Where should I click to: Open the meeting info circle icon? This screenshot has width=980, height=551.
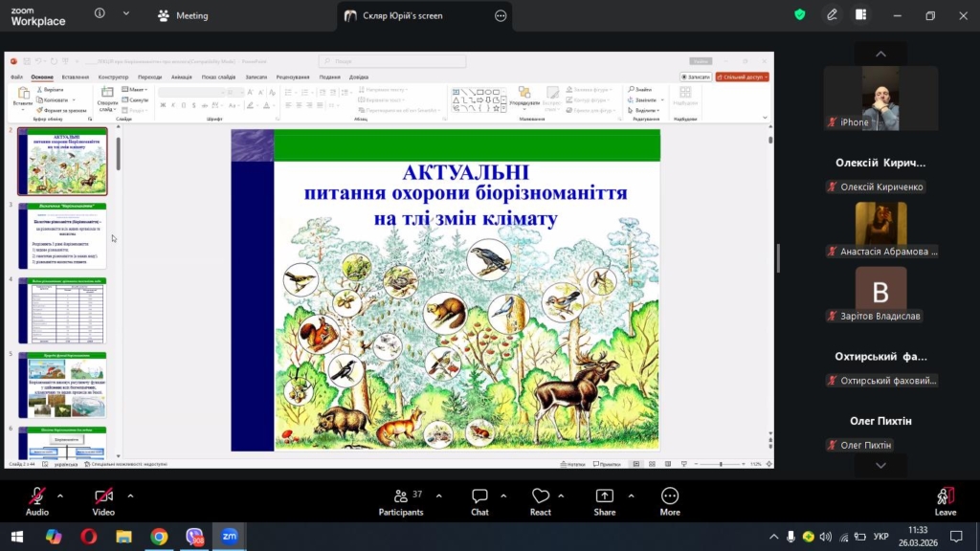pos(100,14)
